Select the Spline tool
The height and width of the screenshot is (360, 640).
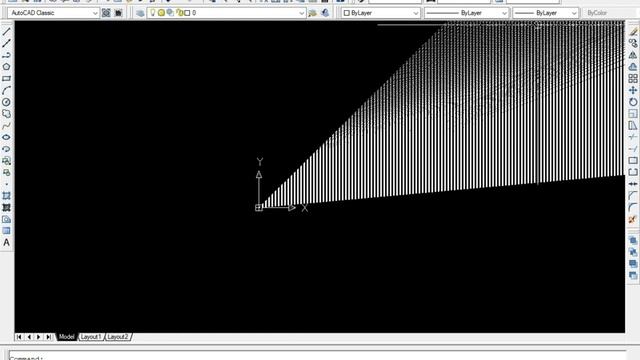coord(7,126)
